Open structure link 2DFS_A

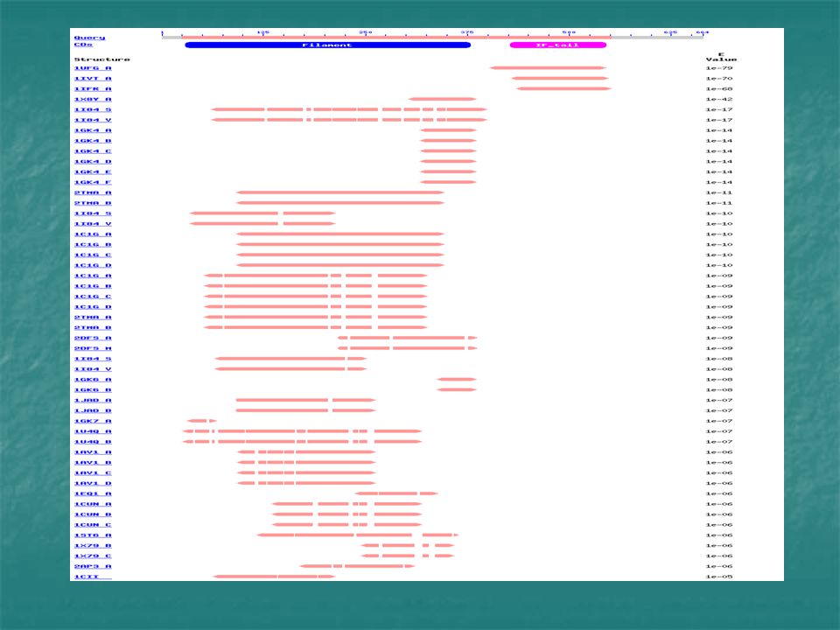tap(93, 338)
